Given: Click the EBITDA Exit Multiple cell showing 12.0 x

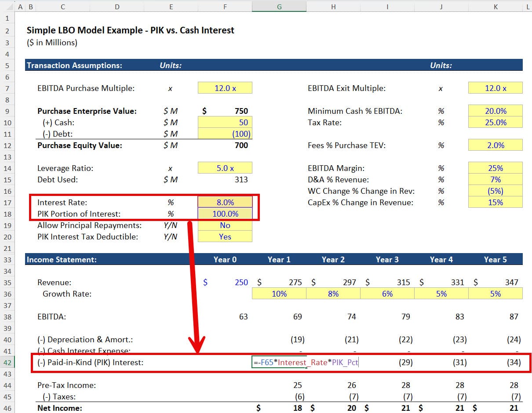Looking at the screenshot, I should click(x=495, y=88).
